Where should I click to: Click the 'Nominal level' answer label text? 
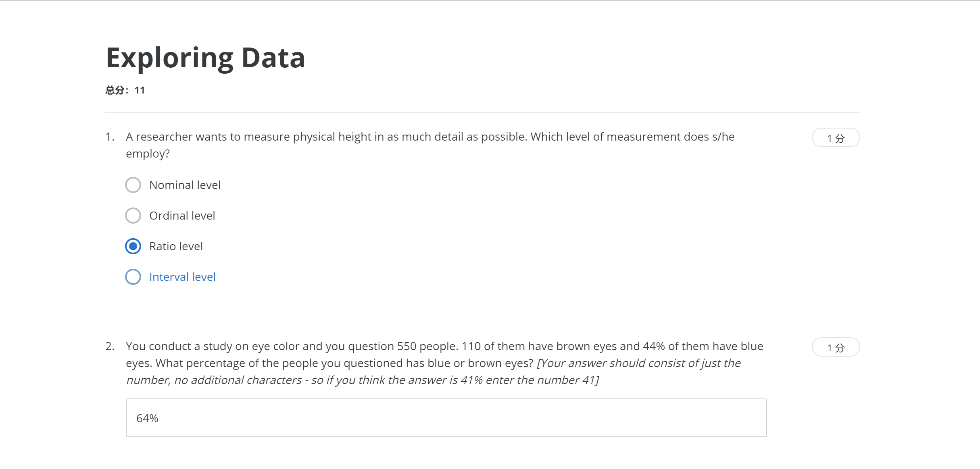[185, 185]
